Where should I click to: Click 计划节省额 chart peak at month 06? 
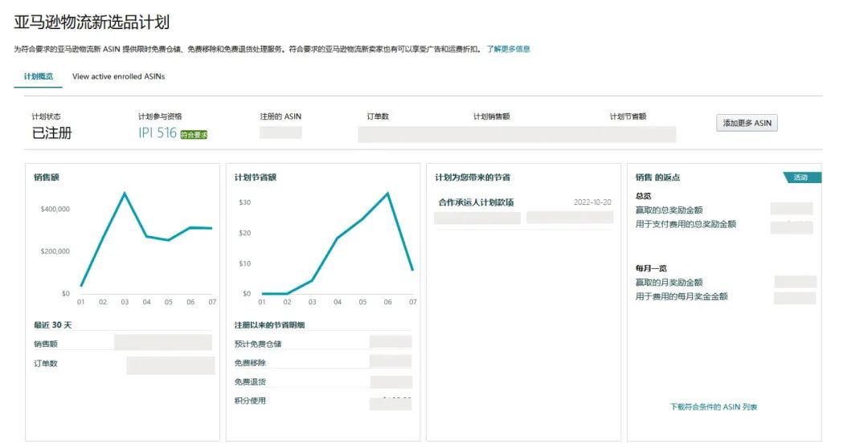click(388, 193)
